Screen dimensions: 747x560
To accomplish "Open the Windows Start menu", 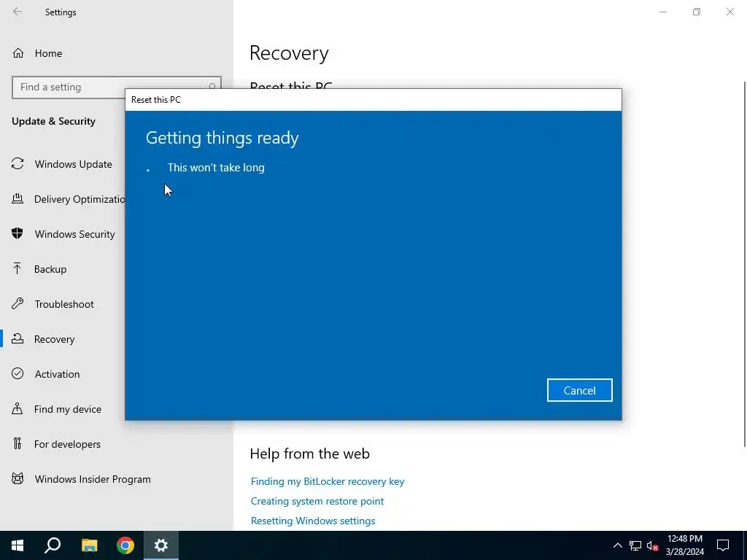I will point(18,545).
